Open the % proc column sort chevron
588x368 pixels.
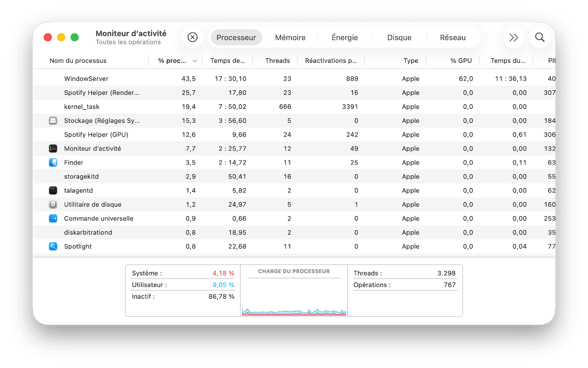195,61
